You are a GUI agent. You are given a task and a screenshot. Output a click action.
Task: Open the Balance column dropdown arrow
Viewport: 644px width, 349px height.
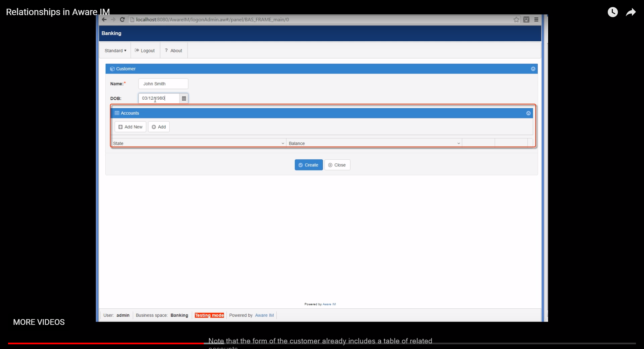(x=459, y=143)
